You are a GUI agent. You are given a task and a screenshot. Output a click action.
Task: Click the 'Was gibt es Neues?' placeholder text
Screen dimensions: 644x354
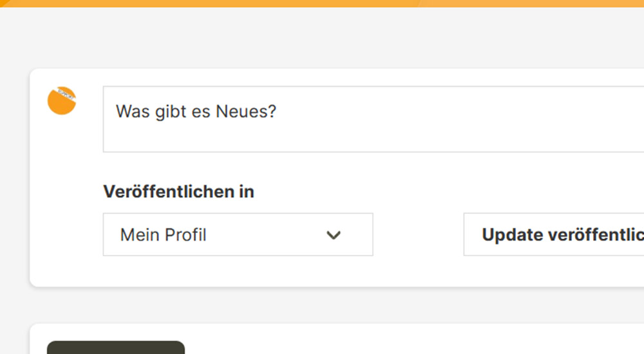tap(196, 111)
